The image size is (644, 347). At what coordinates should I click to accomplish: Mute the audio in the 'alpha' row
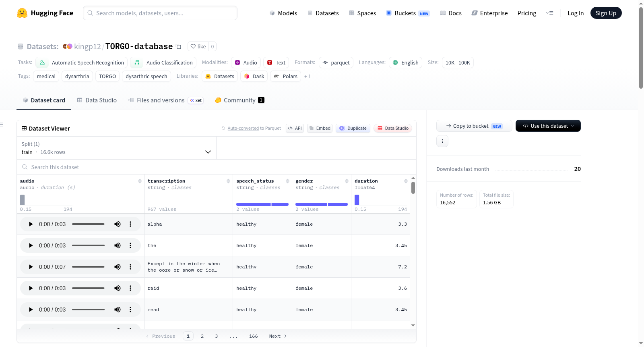pyautogui.click(x=118, y=224)
